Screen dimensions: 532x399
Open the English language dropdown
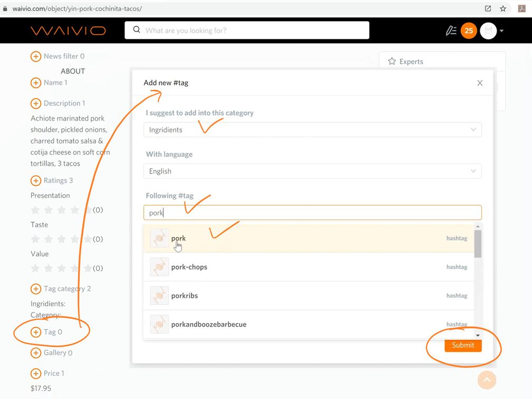coord(312,171)
